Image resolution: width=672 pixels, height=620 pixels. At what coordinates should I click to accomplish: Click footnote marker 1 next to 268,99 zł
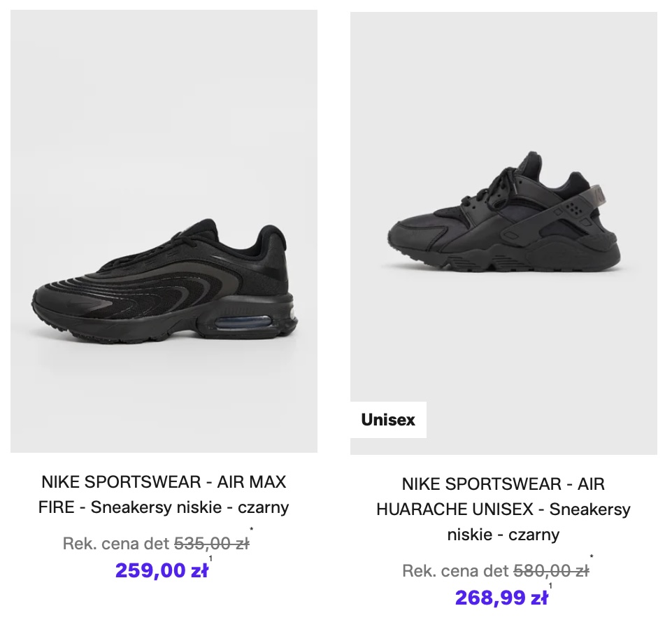pos(550,586)
